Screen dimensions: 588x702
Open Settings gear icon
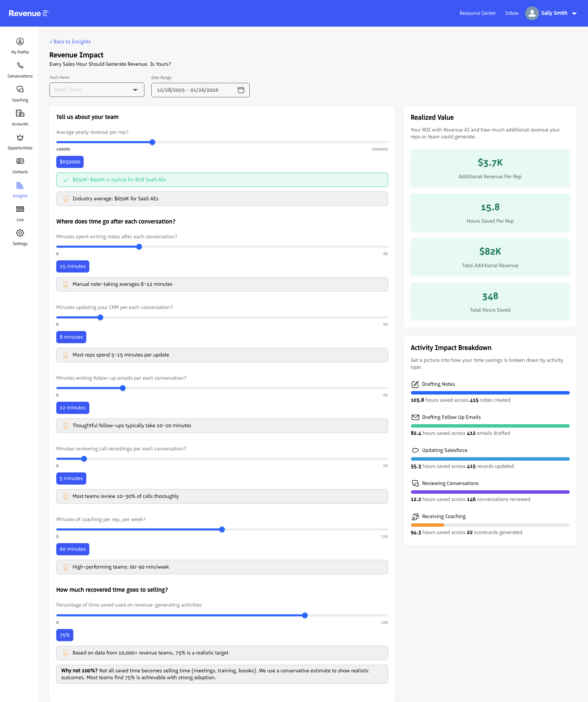pos(20,233)
